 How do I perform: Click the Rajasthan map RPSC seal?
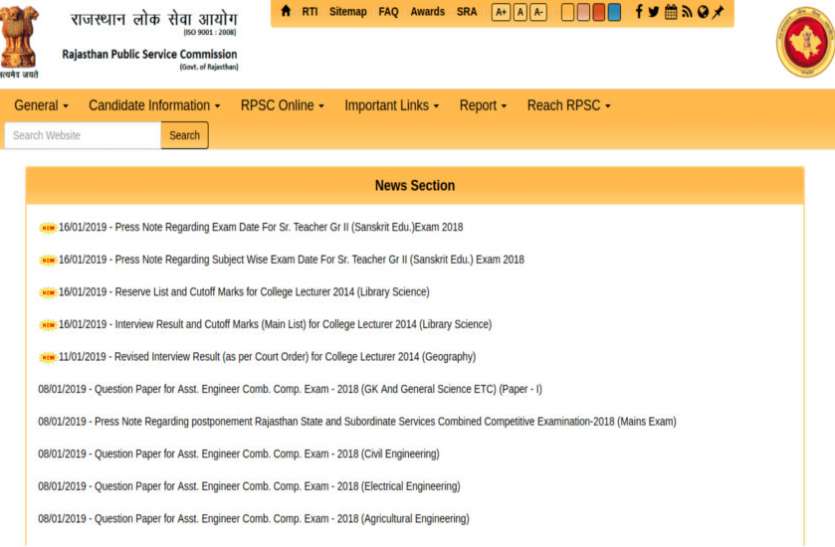pos(805,42)
